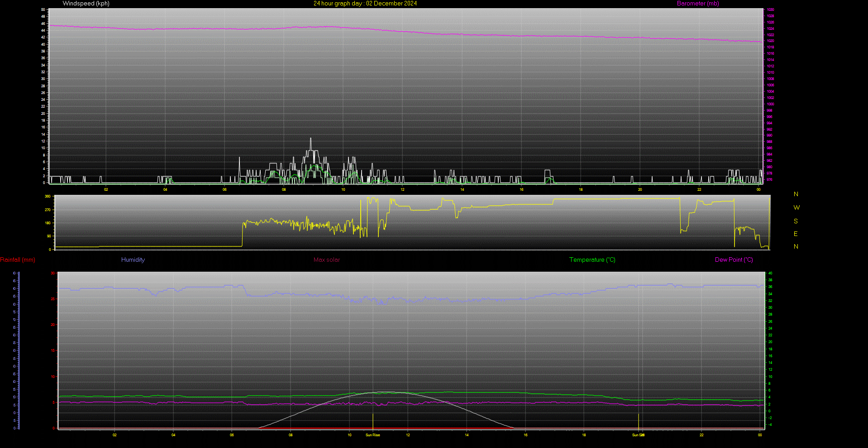This screenshot has height=448, width=868.
Task: Select the Humidity legend label
Action: click(x=133, y=260)
